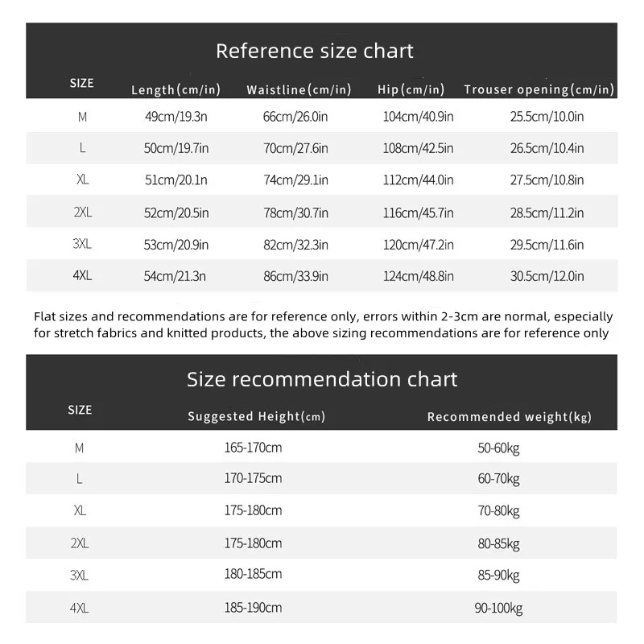Click the 28.5cm/11.2in trouser opening cell
The height and width of the screenshot is (644, 644).
click(x=547, y=213)
